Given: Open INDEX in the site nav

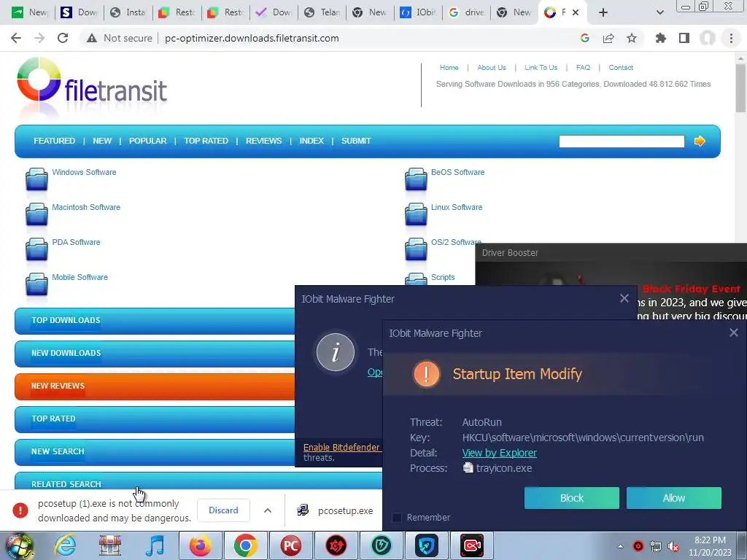Looking at the screenshot, I should [311, 141].
